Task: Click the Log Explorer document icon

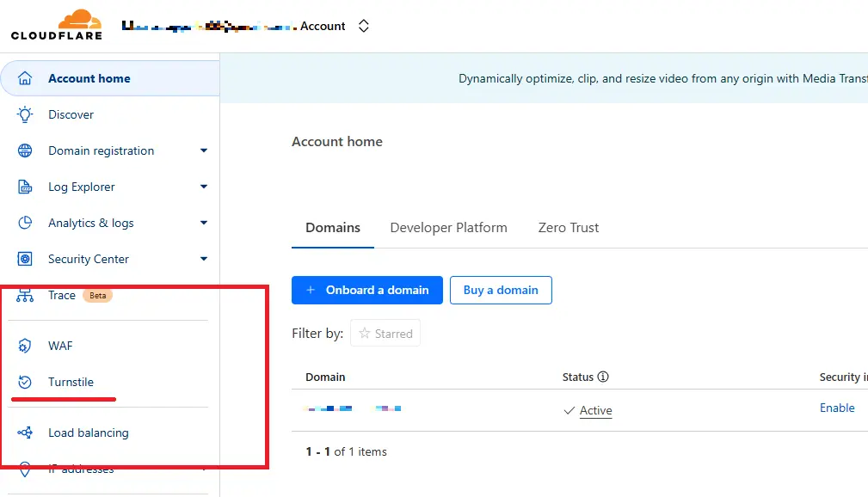Action: [x=25, y=187]
